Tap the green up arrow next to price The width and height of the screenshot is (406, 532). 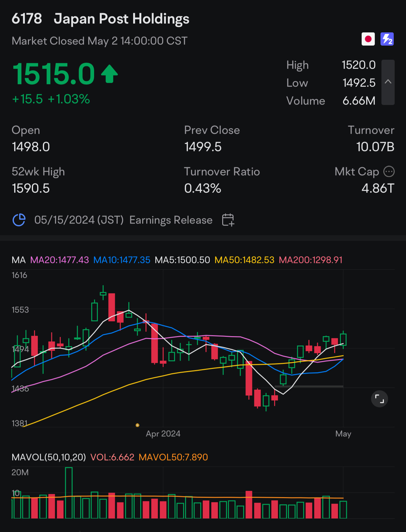(109, 74)
